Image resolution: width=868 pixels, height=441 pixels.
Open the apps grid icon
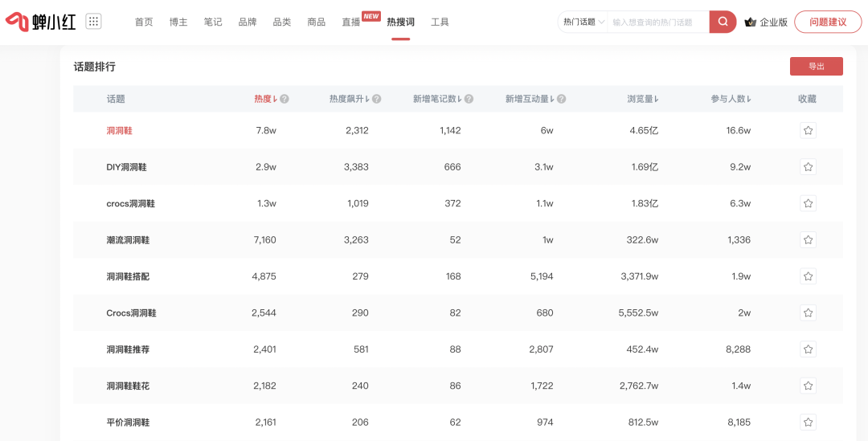pyautogui.click(x=93, y=22)
